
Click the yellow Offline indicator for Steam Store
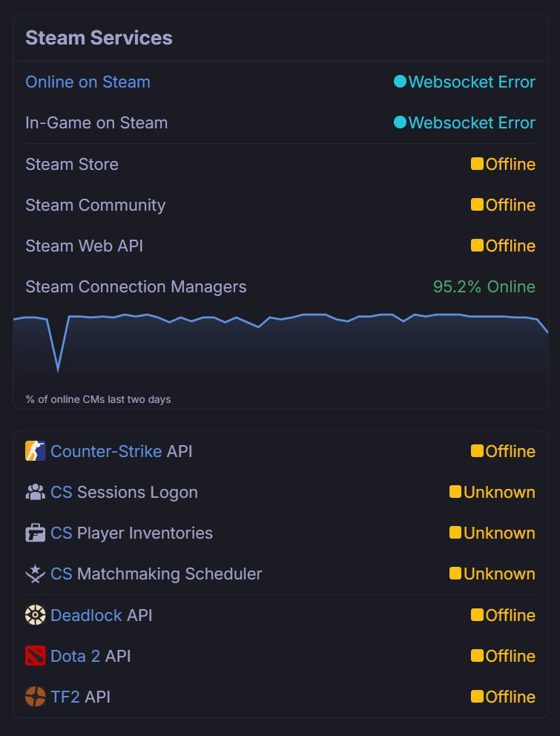click(x=477, y=164)
